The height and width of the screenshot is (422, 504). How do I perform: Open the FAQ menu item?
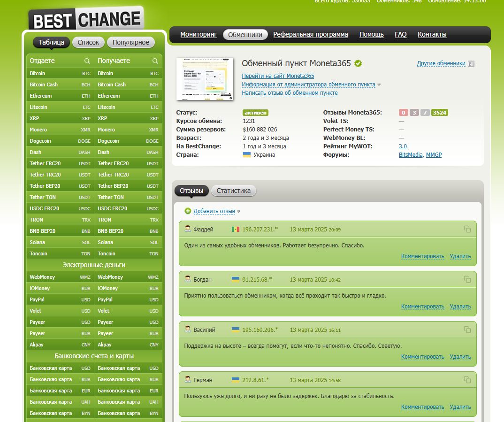(400, 34)
